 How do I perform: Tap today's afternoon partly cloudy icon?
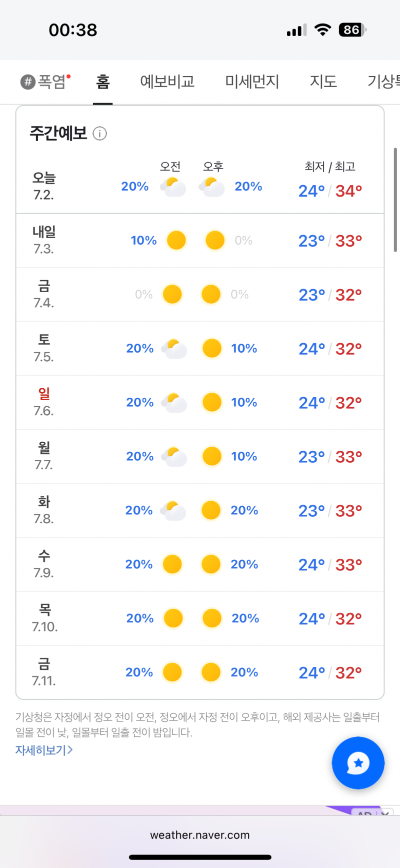(x=211, y=187)
